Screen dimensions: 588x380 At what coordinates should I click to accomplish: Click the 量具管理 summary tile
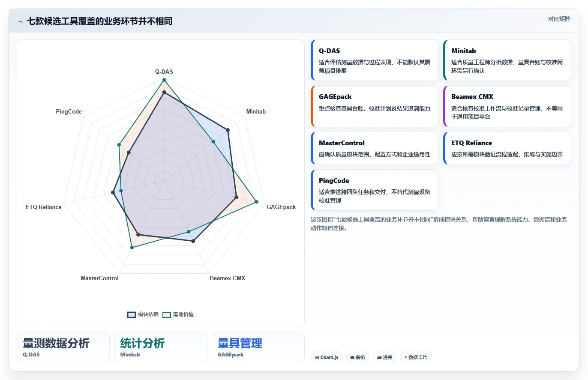258,347
